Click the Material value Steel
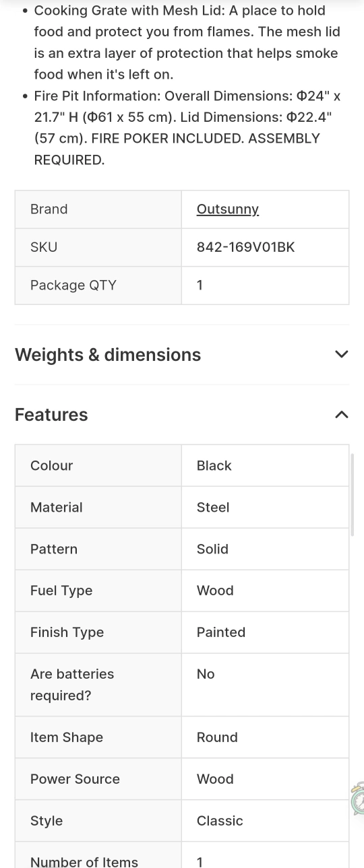This screenshot has height=868, width=364. click(213, 507)
